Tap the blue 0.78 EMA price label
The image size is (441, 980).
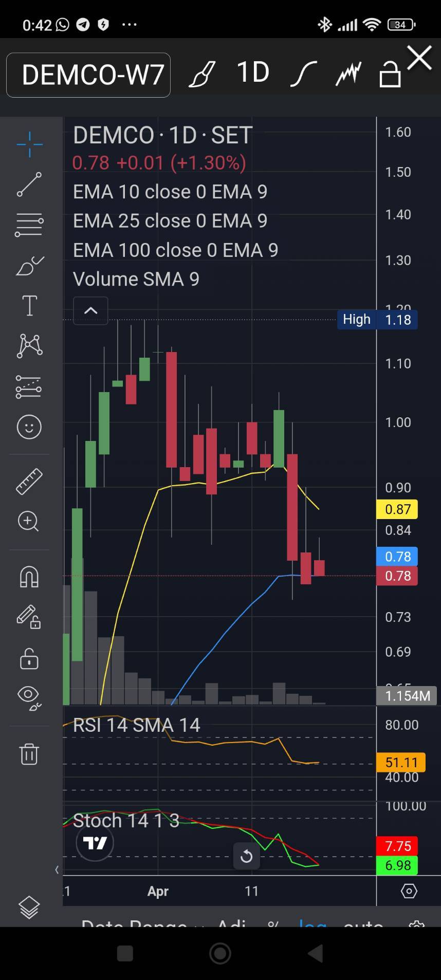tap(397, 557)
